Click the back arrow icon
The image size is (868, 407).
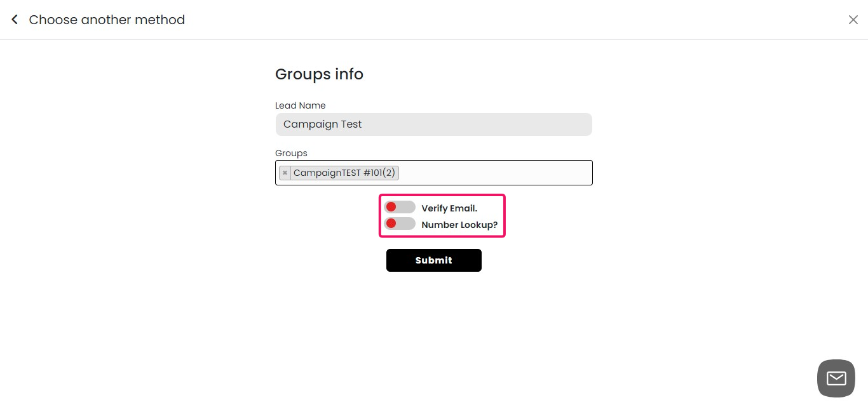[x=14, y=19]
